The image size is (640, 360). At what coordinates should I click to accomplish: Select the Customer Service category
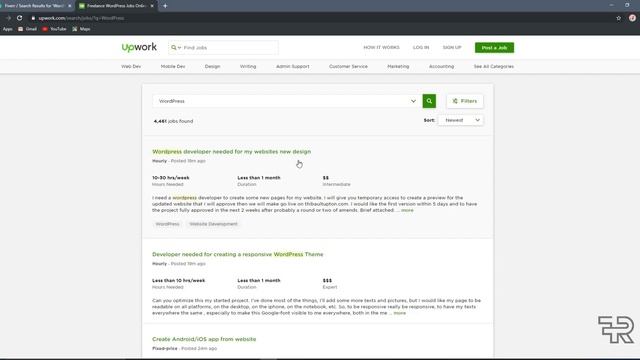(348, 66)
